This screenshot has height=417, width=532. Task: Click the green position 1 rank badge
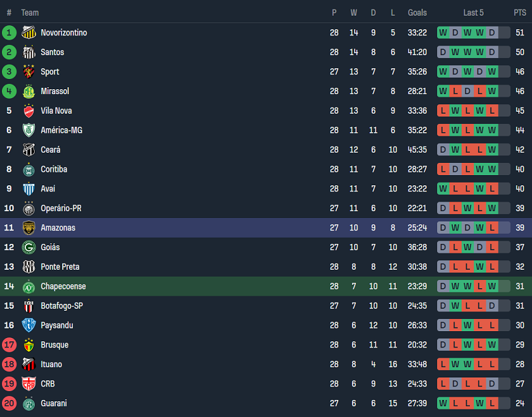pos(10,33)
